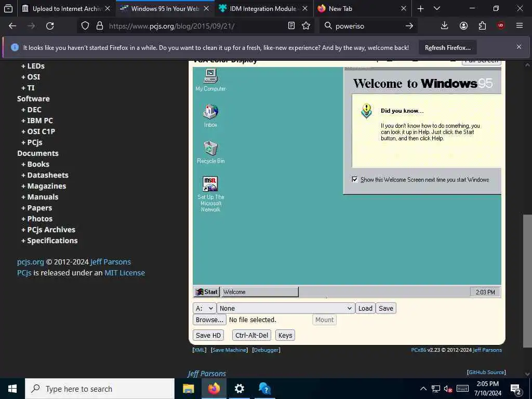Click the Keys button
Image resolution: width=532 pixels, height=399 pixels.
285,335
